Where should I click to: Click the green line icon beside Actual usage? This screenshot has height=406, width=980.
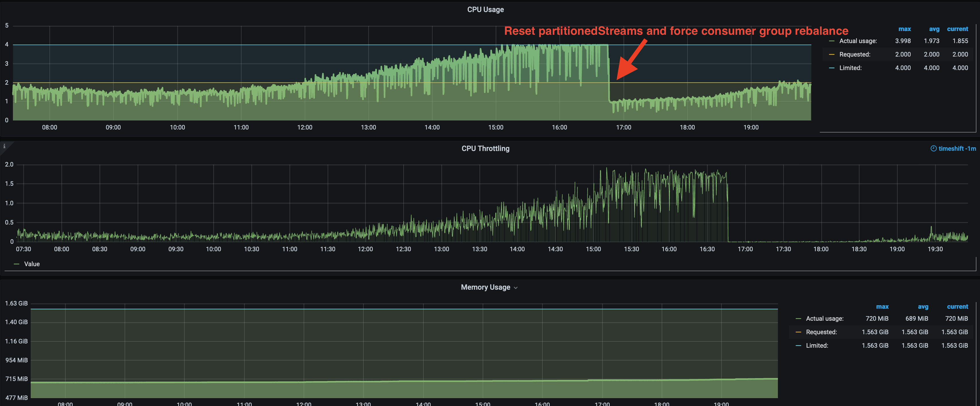831,41
